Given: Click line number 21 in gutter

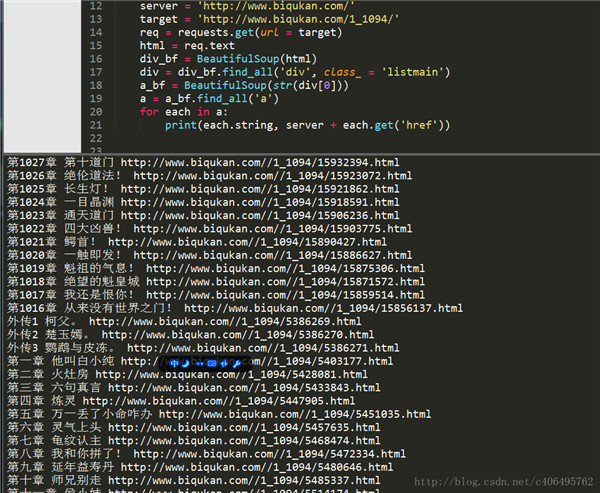Looking at the screenshot, I should click(96, 125).
